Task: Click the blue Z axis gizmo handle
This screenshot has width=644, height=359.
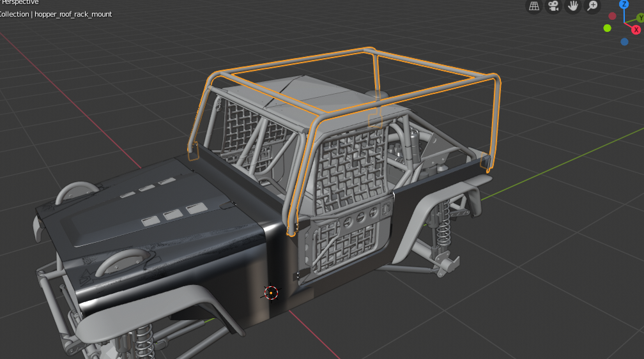Action: pos(624,4)
